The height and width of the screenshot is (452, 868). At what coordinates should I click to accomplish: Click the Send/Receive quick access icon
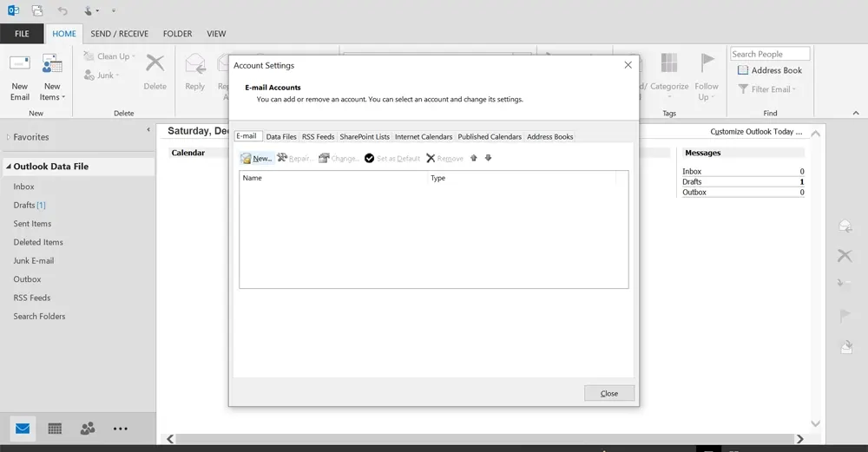tap(37, 10)
